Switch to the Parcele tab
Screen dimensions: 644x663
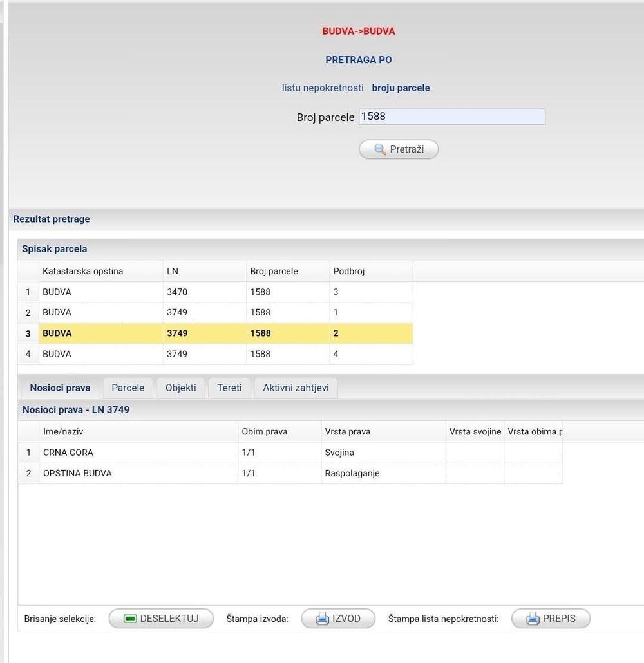128,388
